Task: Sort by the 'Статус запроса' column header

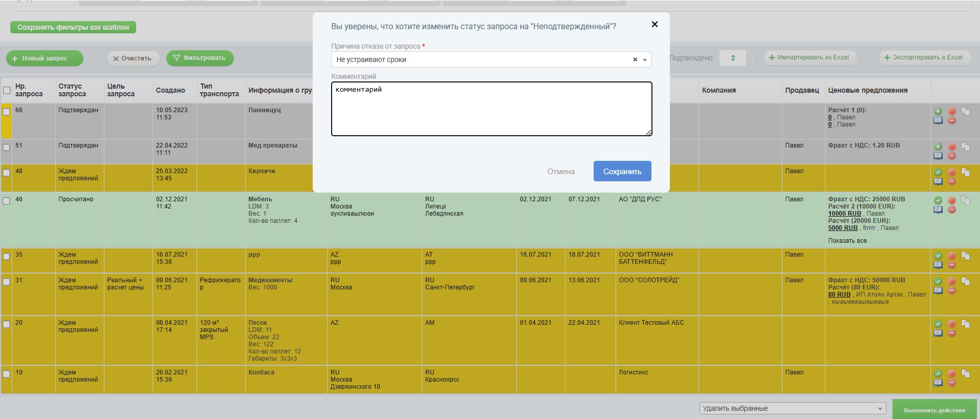Action: [x=72, y=90]
